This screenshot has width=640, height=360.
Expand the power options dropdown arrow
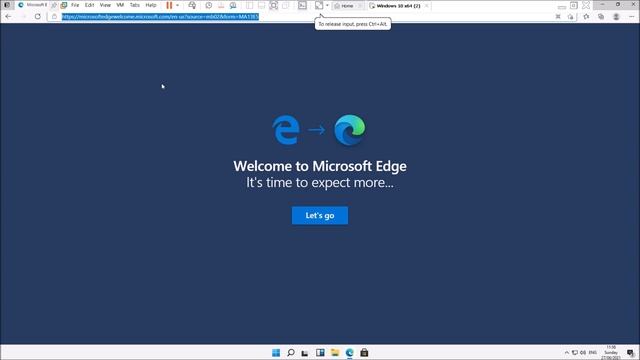[178, 5]
